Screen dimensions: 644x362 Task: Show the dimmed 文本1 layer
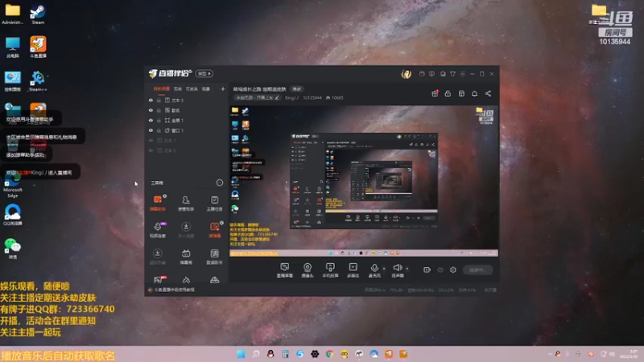pyautogui.click(x=151, y=140)
